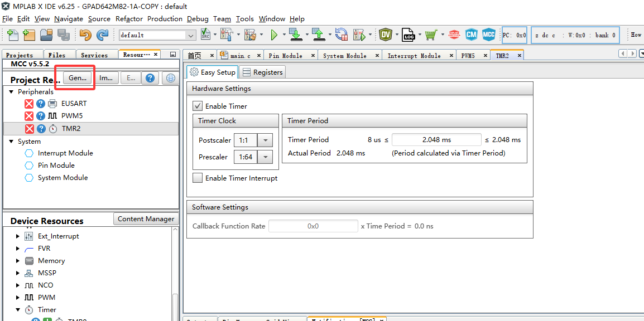Click the Make and Program Device icon
The width and height of the screenshot is (644, 321).
coord(295,35)
